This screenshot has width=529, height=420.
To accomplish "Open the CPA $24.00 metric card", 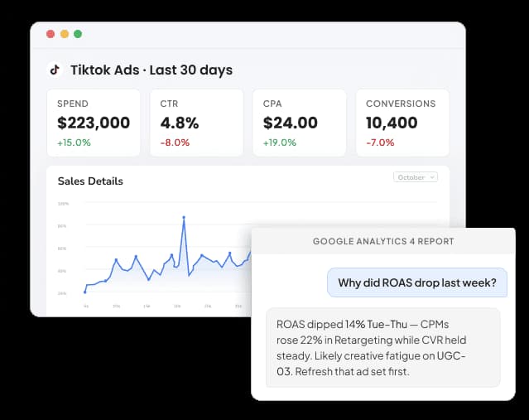I will pyautogui.click(x=300, y=123).
